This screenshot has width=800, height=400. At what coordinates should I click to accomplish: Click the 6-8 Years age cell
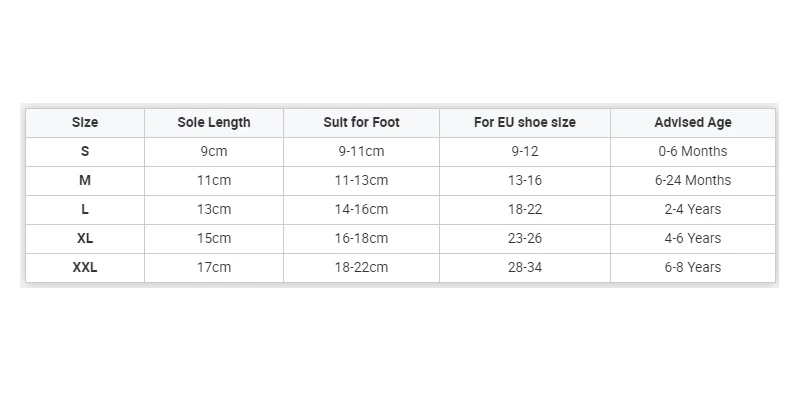[x=693, y=268]
